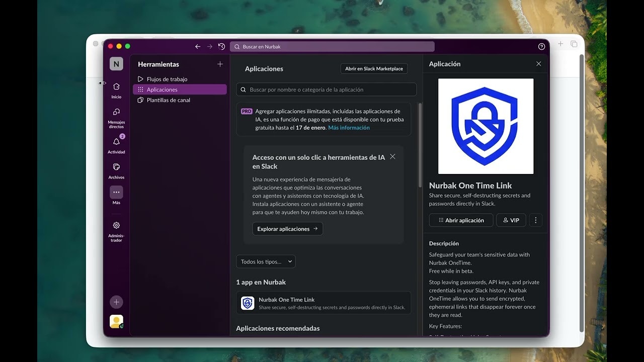Click the application name search field
Image resolution: width=644 pixels, height=362 pixels.
coord(327,89)
